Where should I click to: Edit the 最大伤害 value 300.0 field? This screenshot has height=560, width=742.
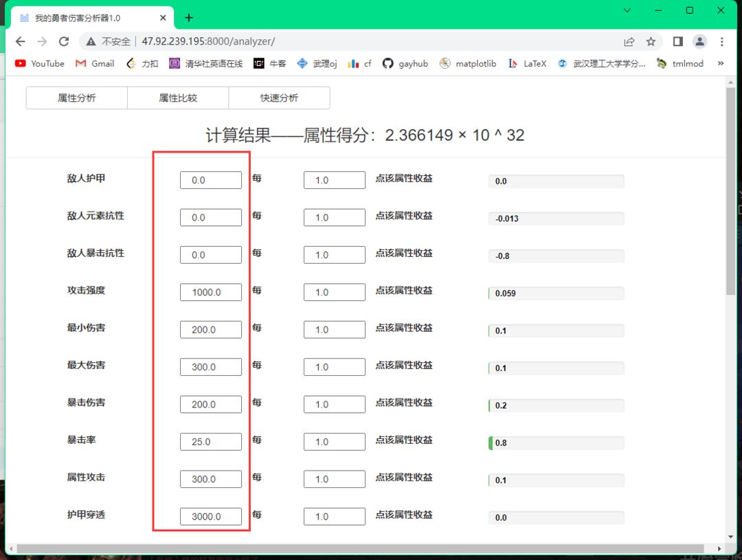point(211,367)
